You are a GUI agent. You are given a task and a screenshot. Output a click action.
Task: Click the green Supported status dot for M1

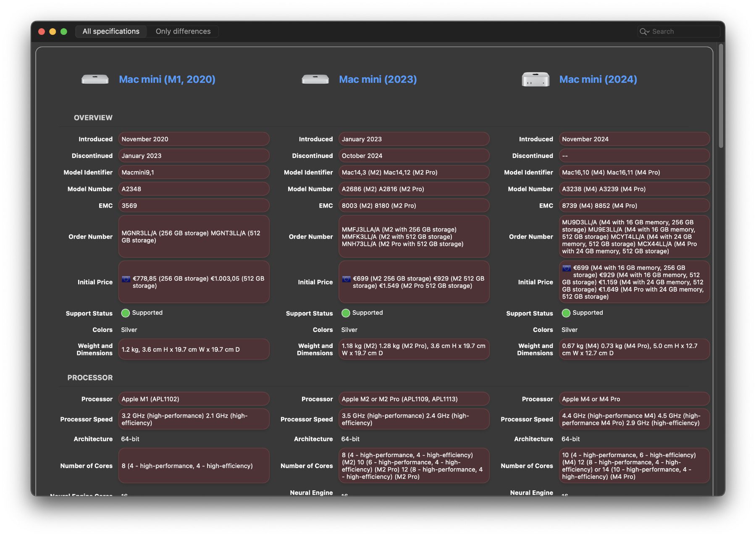[x=125, y=313]
